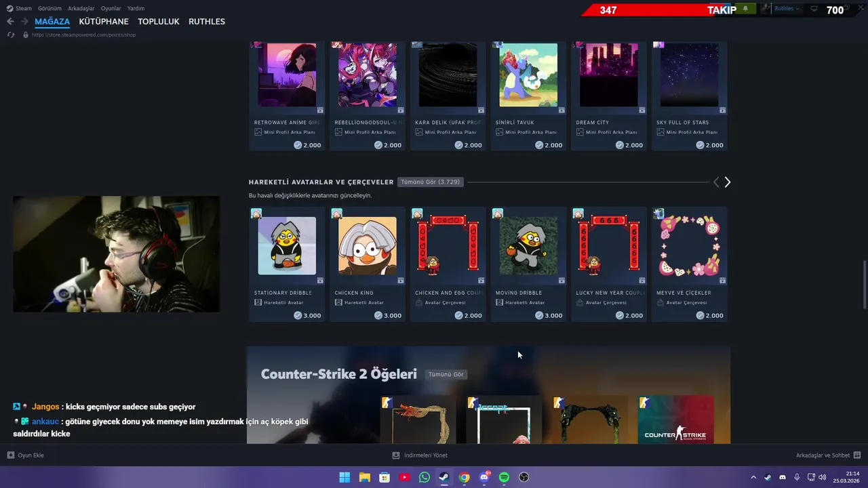Open Discord from the taskbar
868x488 pixels.
(x=484, y=477)
